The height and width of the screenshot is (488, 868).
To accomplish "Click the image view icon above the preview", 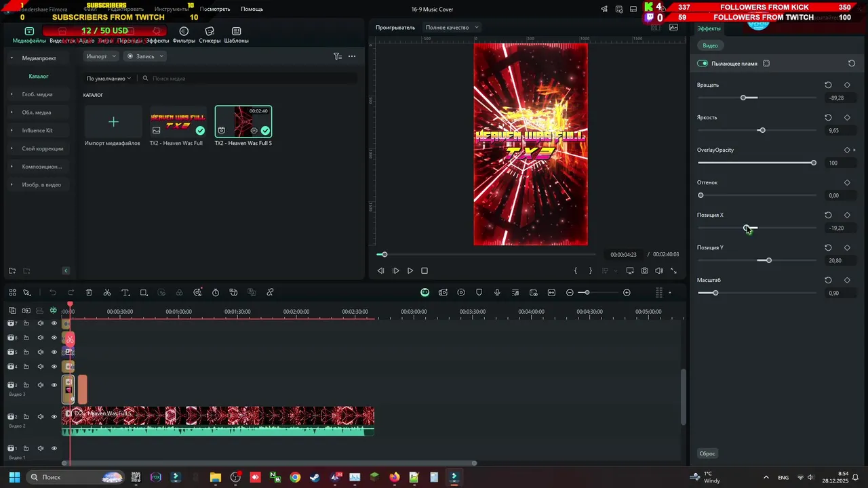I will click(x=673, y=27).
